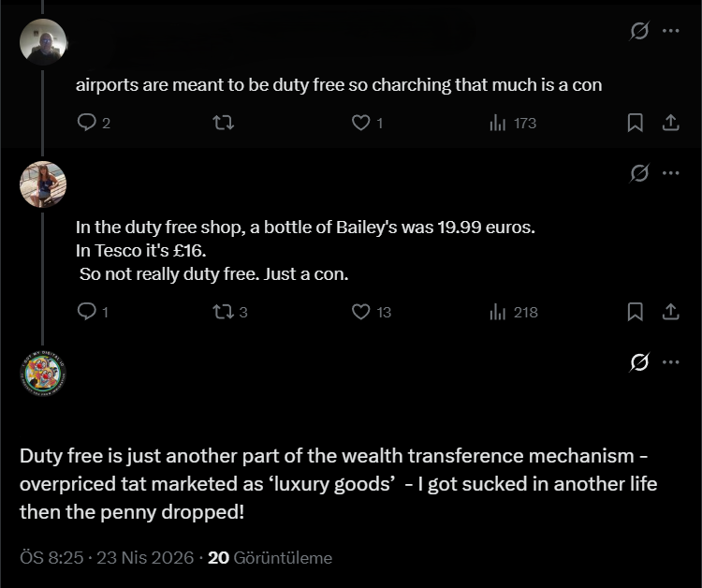Share the airports duty free tweet
The width and height of the screenshot is (702, 588).
[670, 123]
